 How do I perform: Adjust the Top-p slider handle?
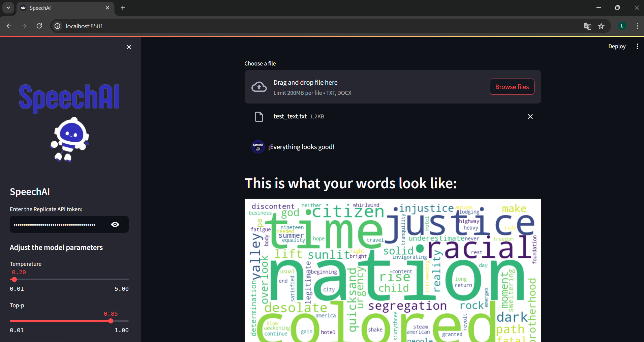click(x=111, y=321)
